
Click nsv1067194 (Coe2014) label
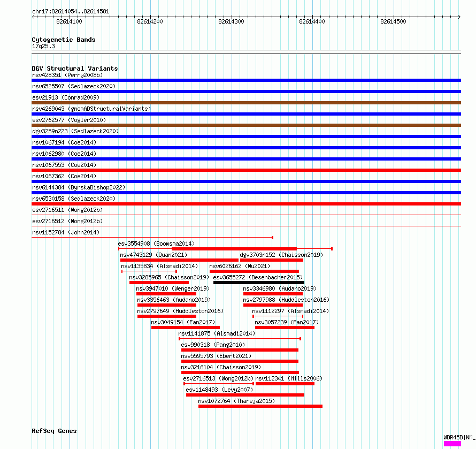pos(64,142)
